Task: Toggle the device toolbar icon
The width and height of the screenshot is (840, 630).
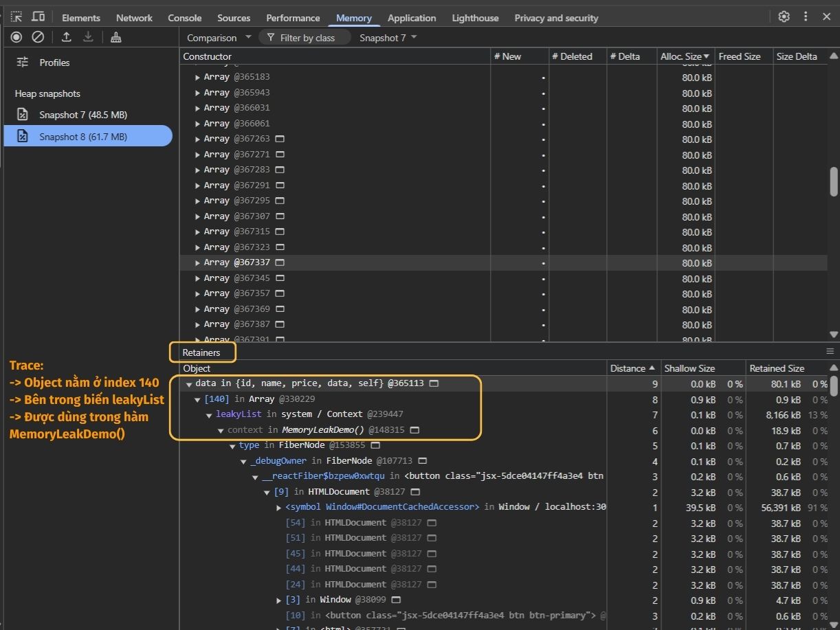Action: [x=38, y=17]
